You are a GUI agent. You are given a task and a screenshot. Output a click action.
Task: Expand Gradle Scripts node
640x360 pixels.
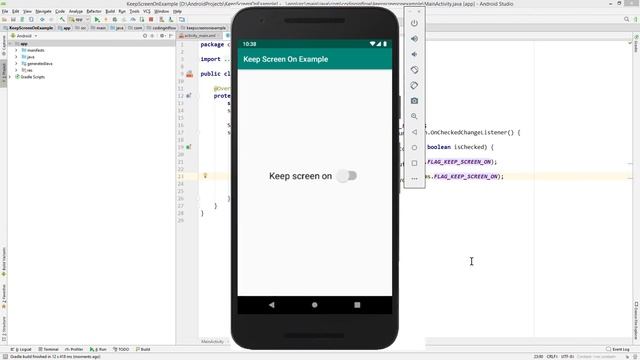[x=10, y=77]
